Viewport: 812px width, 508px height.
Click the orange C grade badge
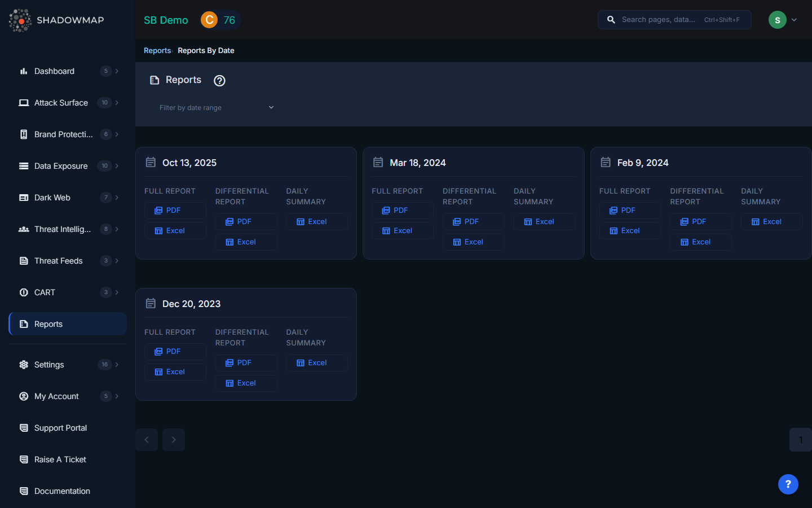tap(209, 20)
